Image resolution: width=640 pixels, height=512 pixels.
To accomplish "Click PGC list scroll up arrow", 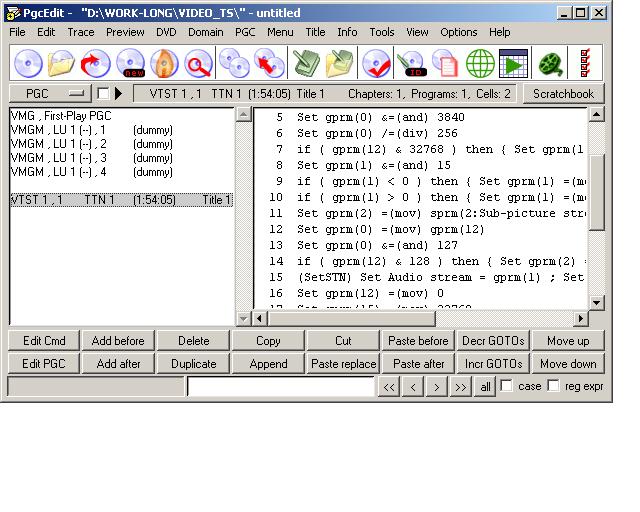I will (x=244, y=115).
